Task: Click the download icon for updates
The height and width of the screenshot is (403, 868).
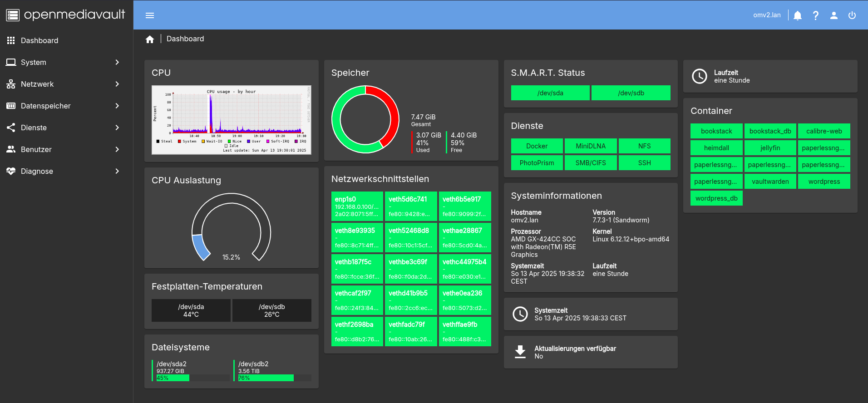Action: (520, 352)
